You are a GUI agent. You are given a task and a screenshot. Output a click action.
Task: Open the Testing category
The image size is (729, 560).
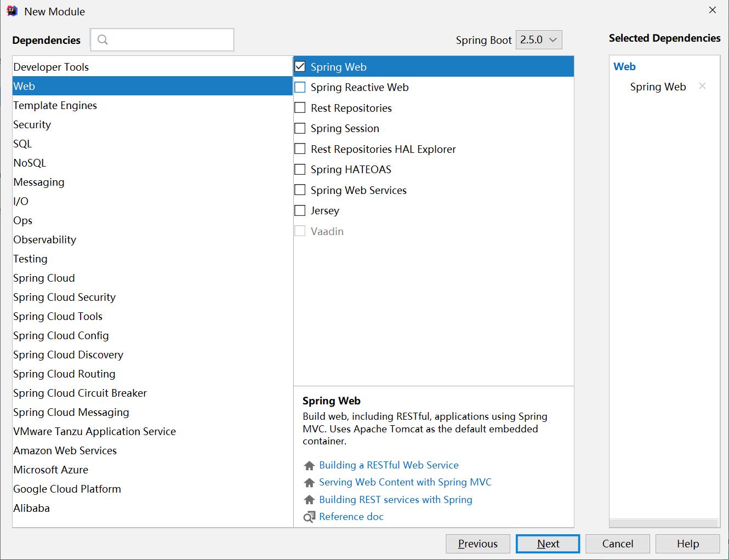tap(152, 259)
